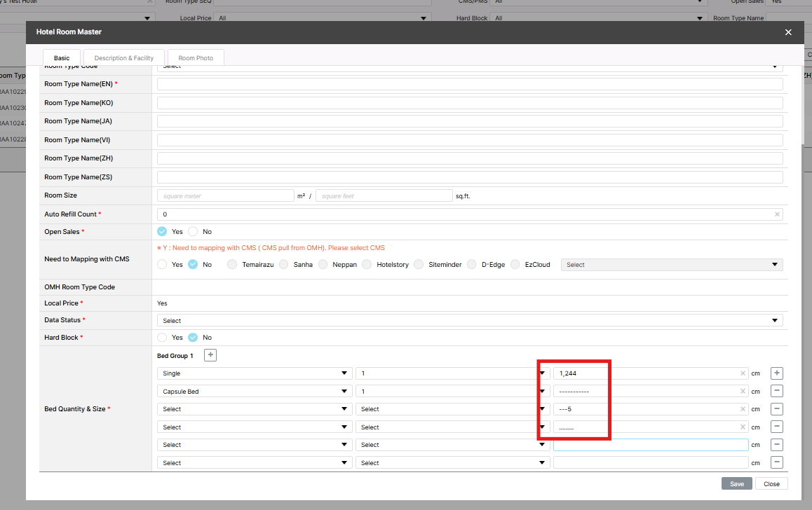
Task: Add a bed row using the Single row's plus icon
Action: click(777, 373)
